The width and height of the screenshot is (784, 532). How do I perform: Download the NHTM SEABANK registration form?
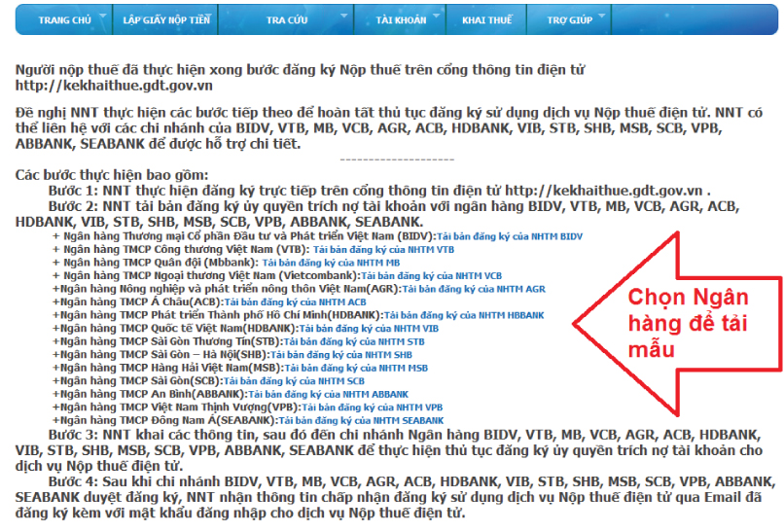(361, 420)
